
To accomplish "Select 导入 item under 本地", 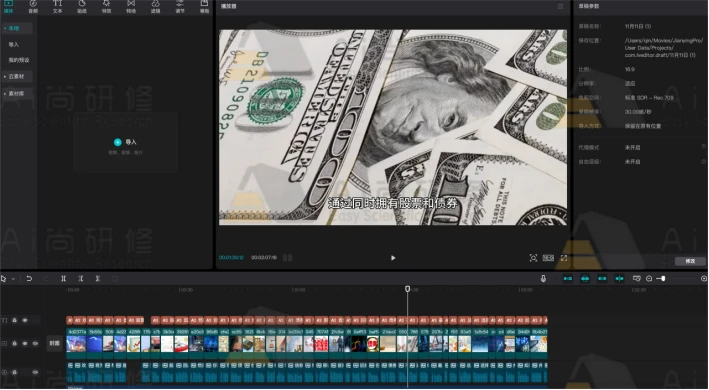I will click(x=14, y=45).
